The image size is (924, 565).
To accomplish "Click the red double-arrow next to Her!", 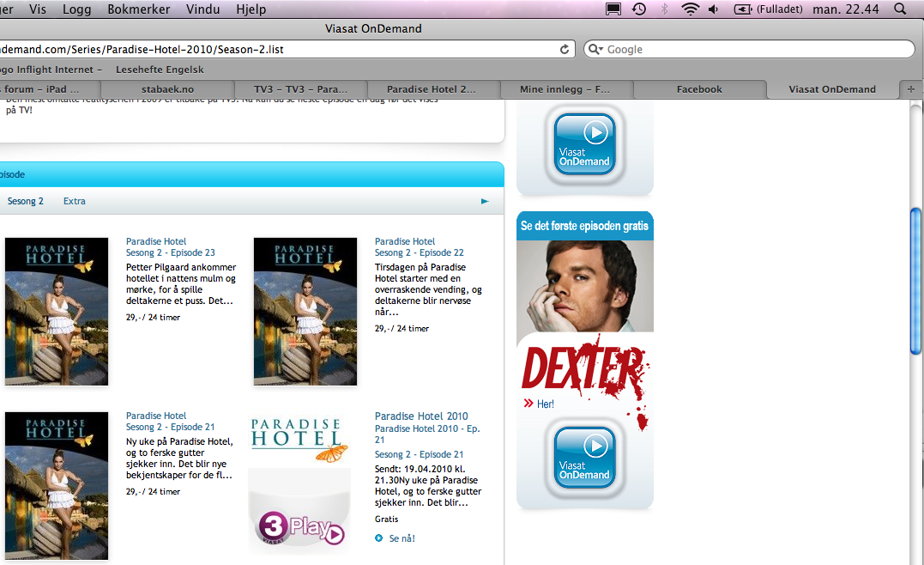I will [528, 404].
